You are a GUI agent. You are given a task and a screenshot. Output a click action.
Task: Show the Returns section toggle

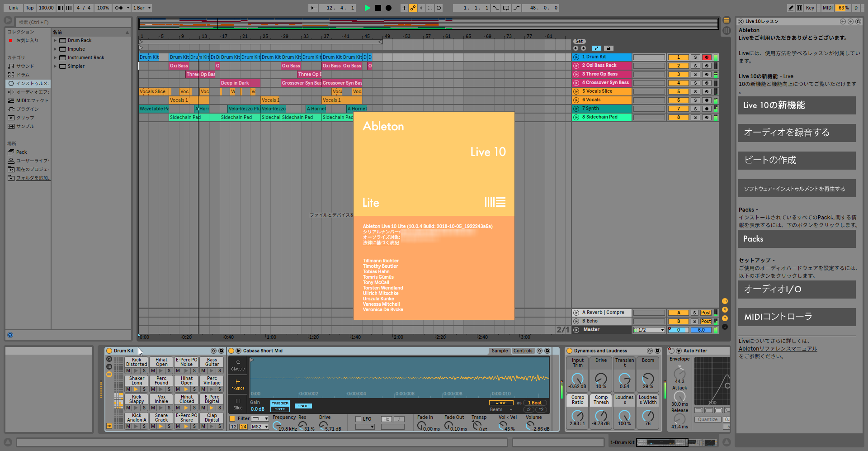click(x=725, y=309)
